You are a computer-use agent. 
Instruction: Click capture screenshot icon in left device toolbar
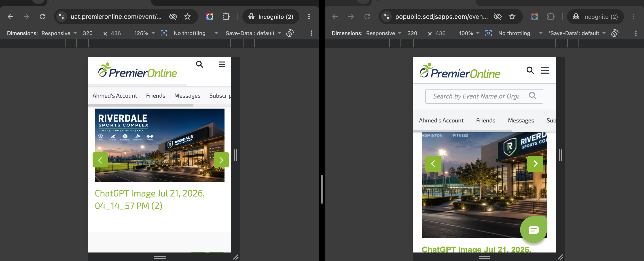tap(164, 33)
